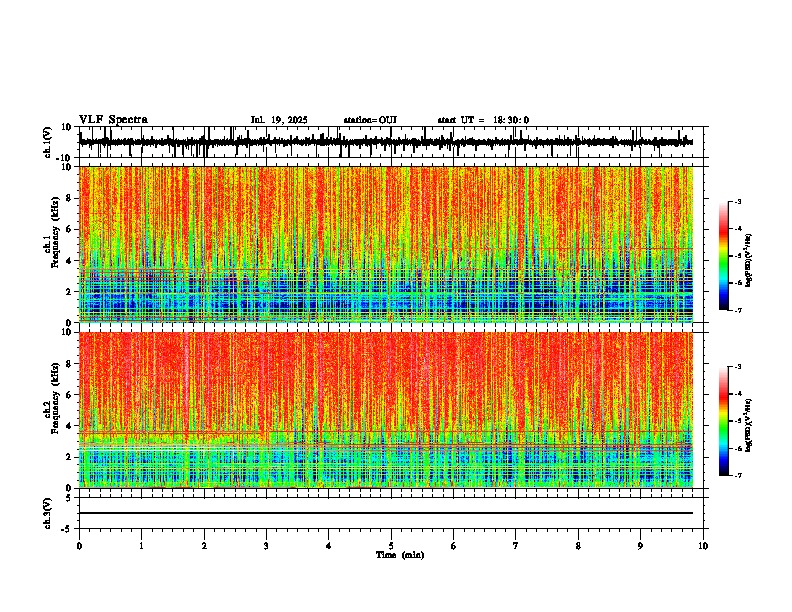This screenshot has width=792, height=612.
Task: Click the "Time (min)" axis label
Action: 400,555
